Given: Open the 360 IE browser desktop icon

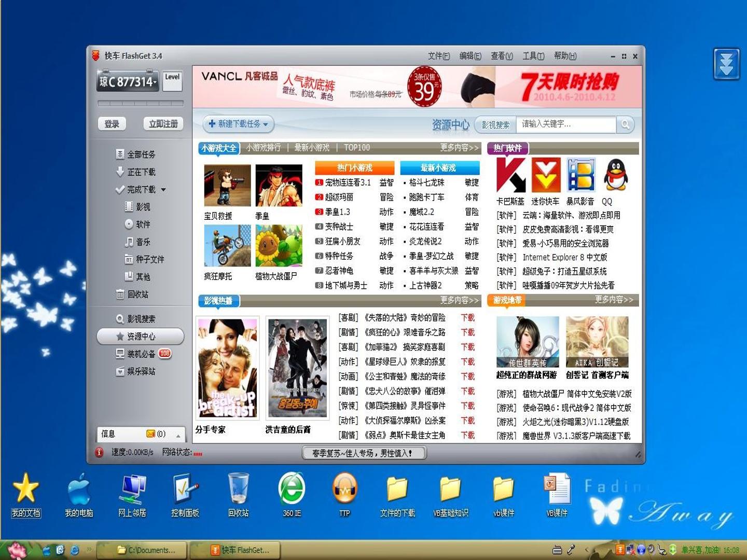Looking at the screenshot, I should tap(292, 495).
